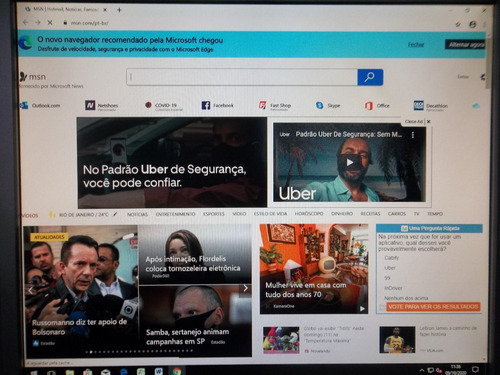Click Close Ad label
500x375 pixels.
point(414,122)
